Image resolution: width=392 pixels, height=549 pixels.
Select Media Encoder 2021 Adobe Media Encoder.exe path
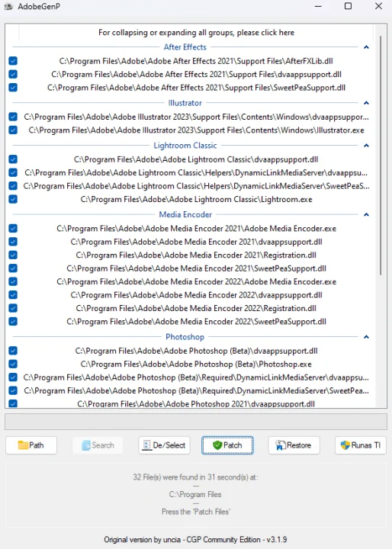point(196,228)
